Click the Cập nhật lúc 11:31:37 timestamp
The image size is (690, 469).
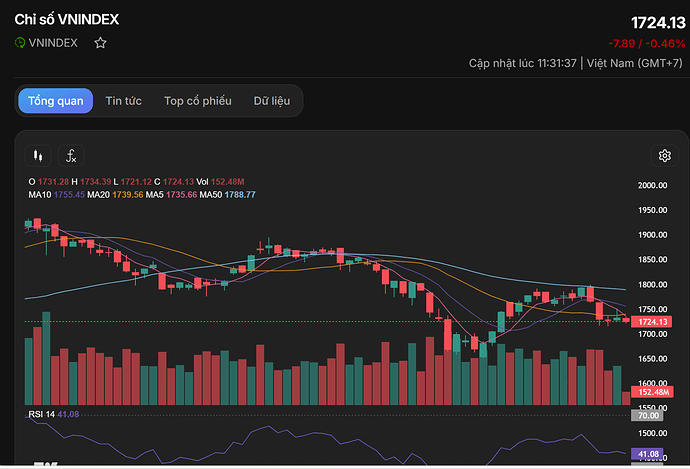(x=522, y=63)
